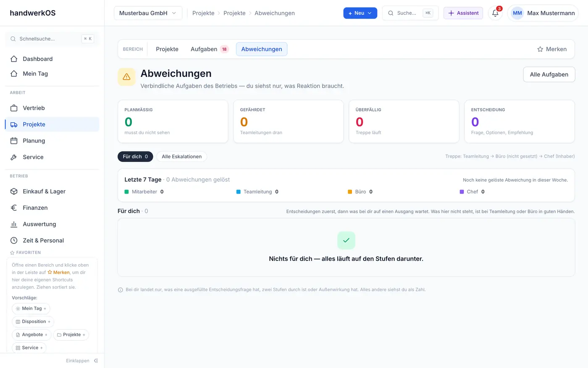The image size is (588, 368).
Task: Click the Schnellsuche search field
Action: click(52, 39)
